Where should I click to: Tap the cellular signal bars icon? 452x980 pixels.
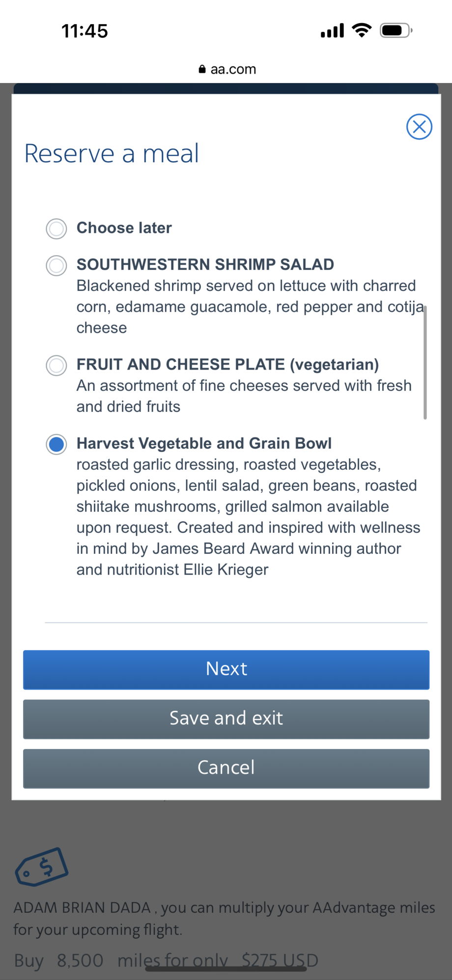click(x=333, y=30)
